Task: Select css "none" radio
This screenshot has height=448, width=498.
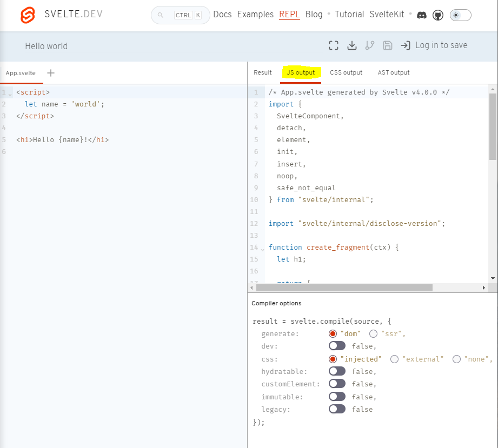Action: click(x=456, y=359)
